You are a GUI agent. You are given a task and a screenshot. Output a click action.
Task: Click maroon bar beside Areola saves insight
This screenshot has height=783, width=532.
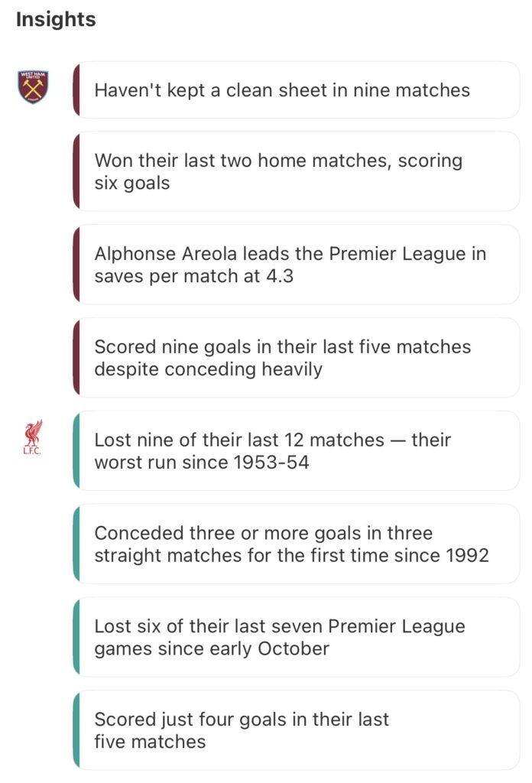76,265
